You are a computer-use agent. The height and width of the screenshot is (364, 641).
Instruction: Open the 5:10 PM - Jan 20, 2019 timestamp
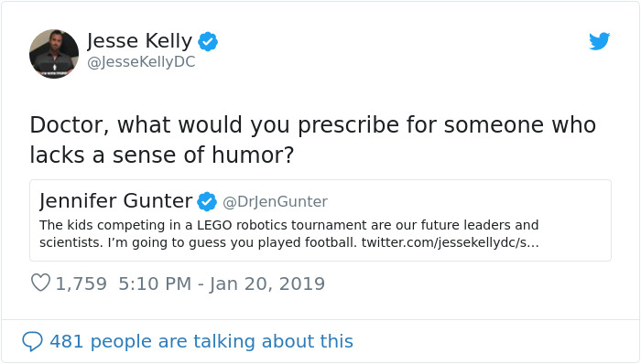(x=222, y=284)
